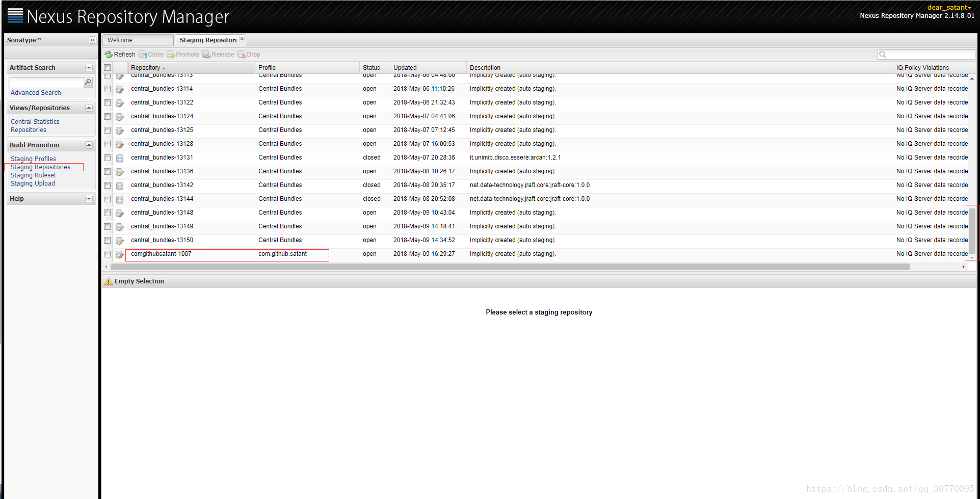The width and height of the screenshot is (980, 499).
Task: Click the Nexus logo icon
Action: pyautogui.click(x=15, y=16)
